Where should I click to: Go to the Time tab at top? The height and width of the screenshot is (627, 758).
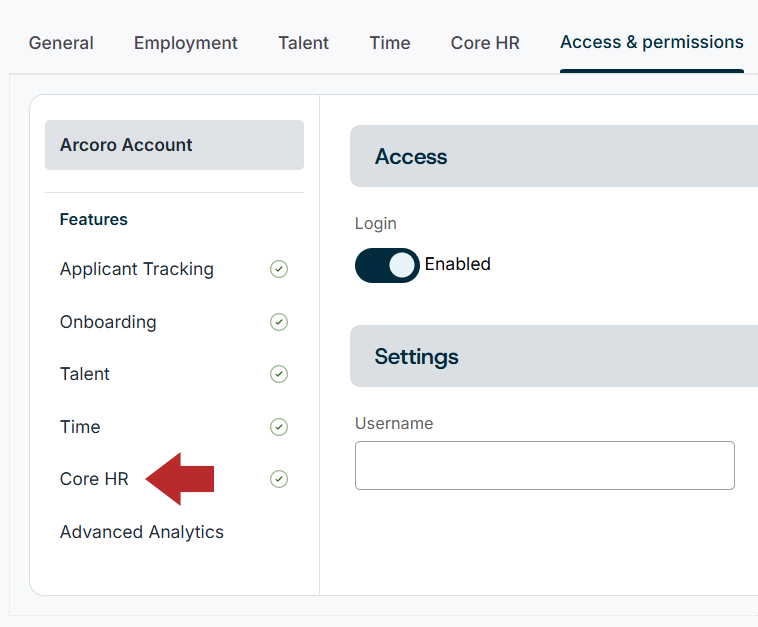(x=390, y=43)
